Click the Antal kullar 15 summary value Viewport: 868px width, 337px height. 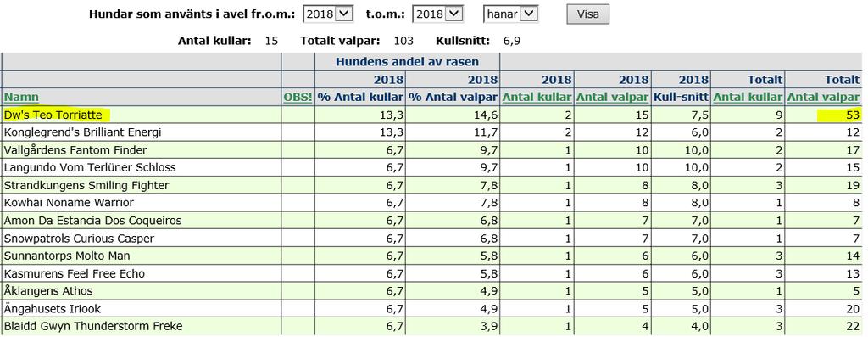coord(271,41)
